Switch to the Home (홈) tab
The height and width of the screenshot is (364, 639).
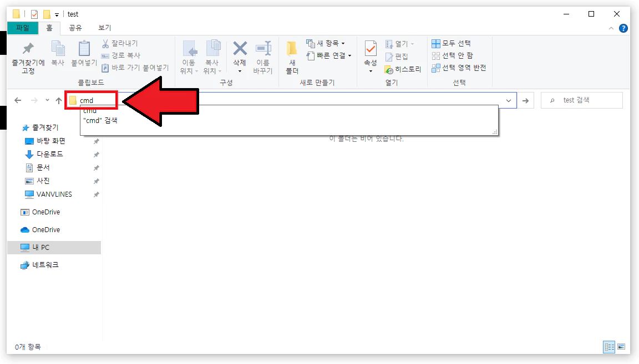coord(49,28)
